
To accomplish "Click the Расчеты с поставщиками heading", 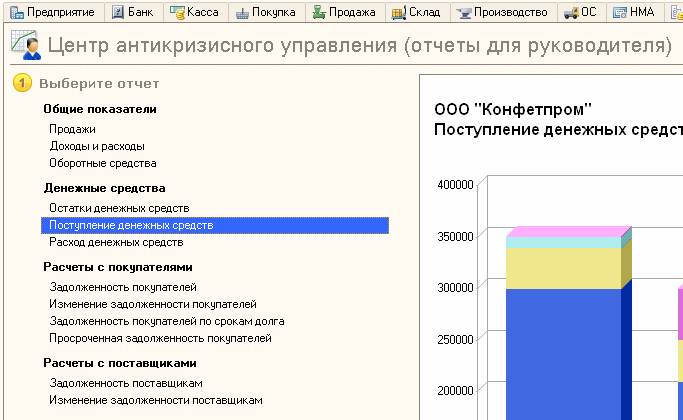I will coord(120,363).
